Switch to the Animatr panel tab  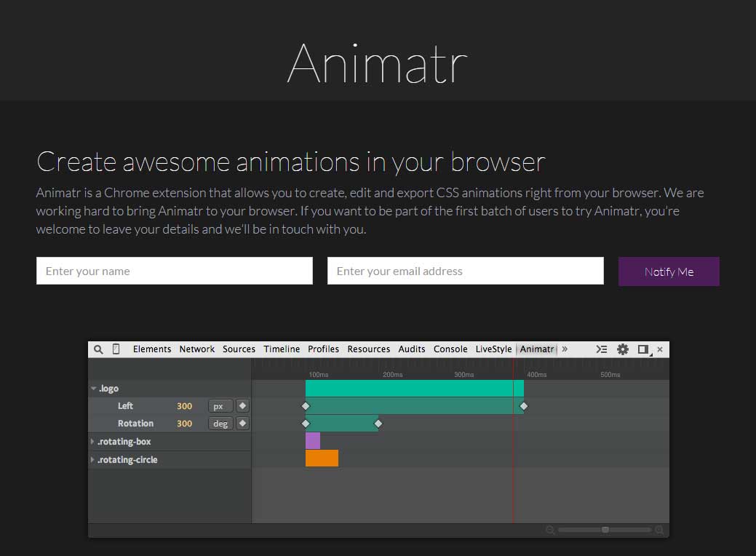tap(537, 349)
